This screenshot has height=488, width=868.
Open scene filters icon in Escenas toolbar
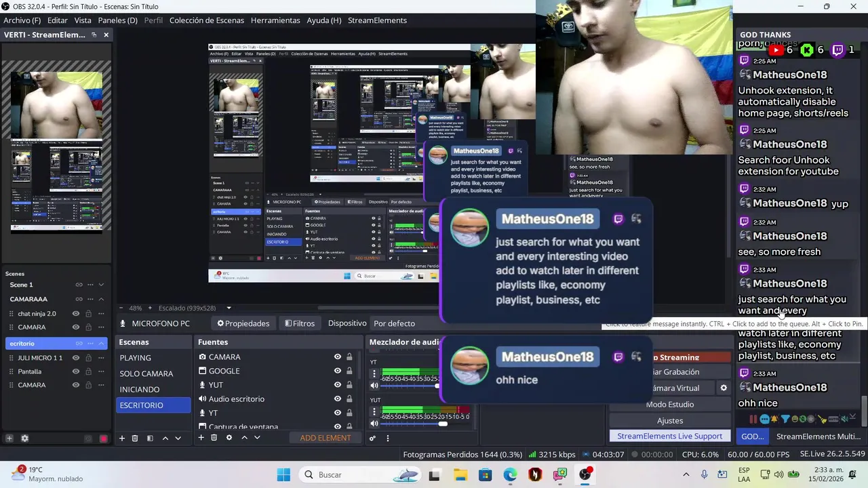[150, 439]
